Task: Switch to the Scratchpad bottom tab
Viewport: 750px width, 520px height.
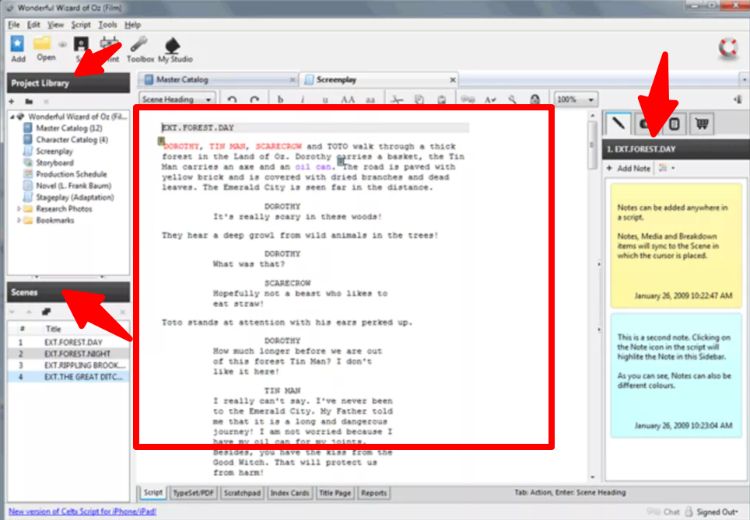Action: point(242,493)
